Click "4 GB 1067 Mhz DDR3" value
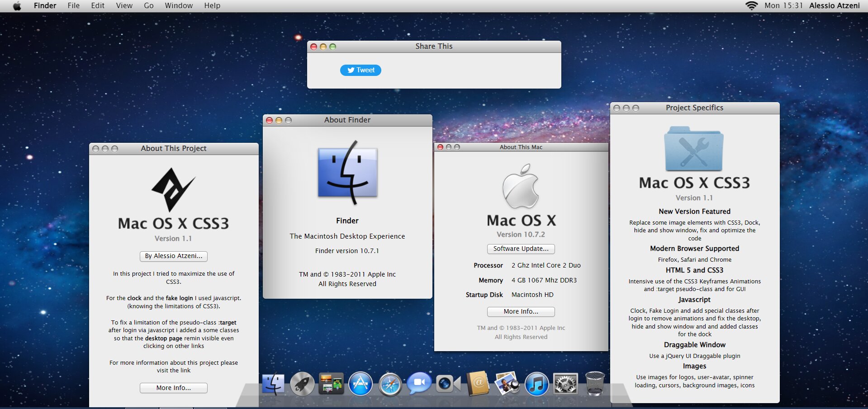 click(x=544, y=280)
